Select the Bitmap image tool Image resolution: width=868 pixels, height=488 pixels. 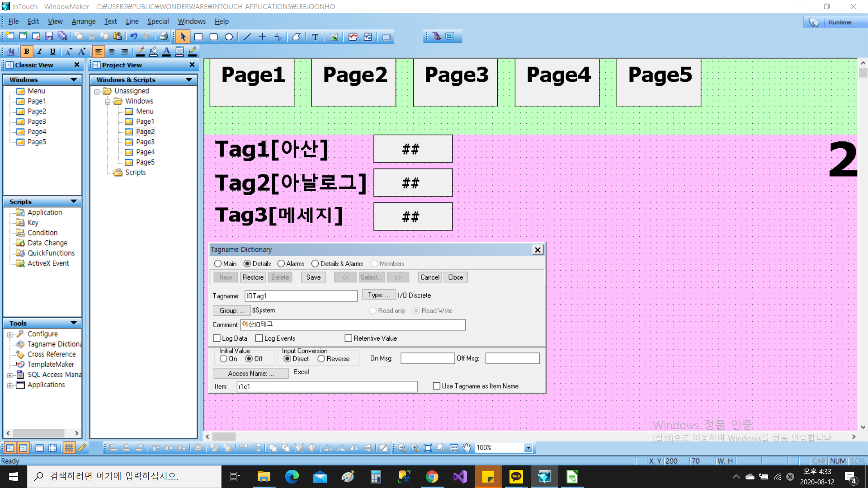click(334, 37)
